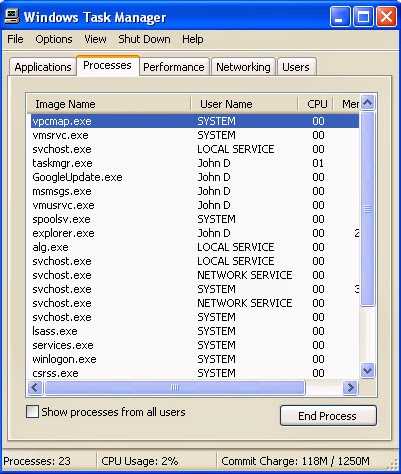Click the list's scroll up arrow
Image resolution: width=401 pixels, height=474 pixels.
(x=367, y=103)
